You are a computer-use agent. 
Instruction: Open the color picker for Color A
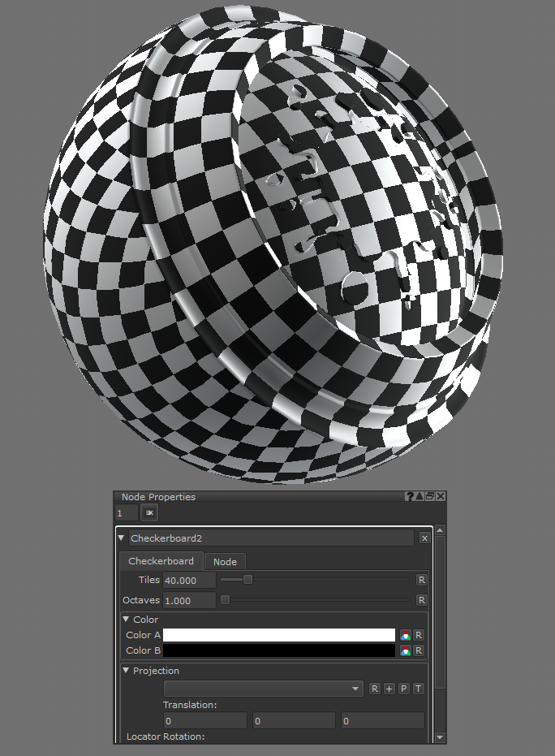405,635
